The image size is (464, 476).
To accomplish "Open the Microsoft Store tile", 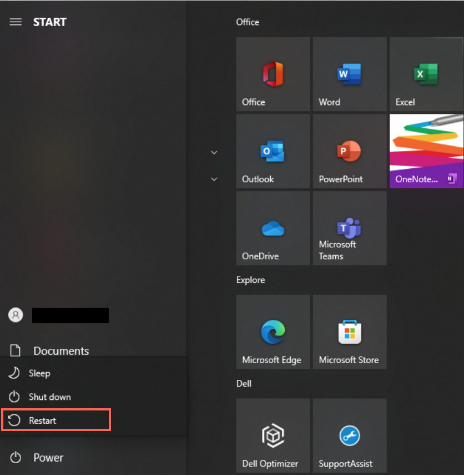I will click(x=350, y=332).
